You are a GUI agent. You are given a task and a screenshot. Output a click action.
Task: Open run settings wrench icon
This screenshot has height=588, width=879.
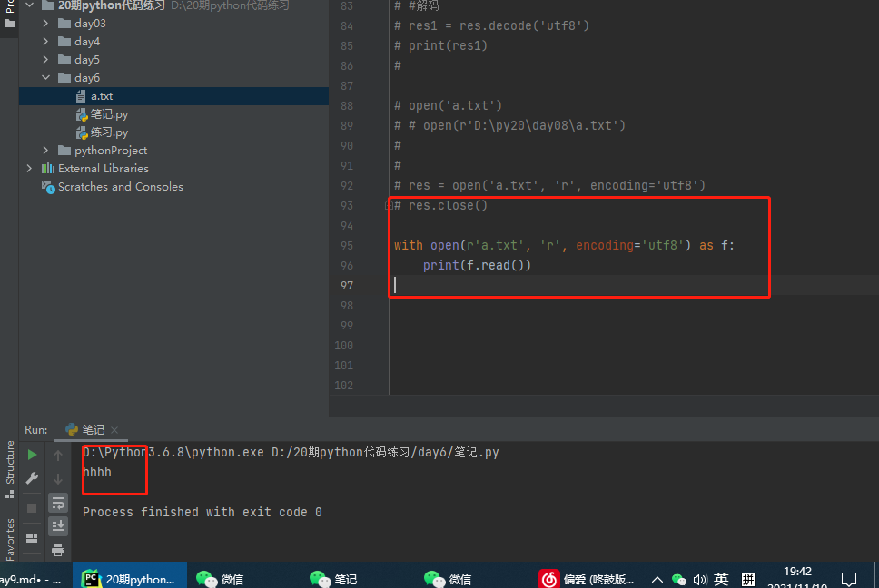32,478
